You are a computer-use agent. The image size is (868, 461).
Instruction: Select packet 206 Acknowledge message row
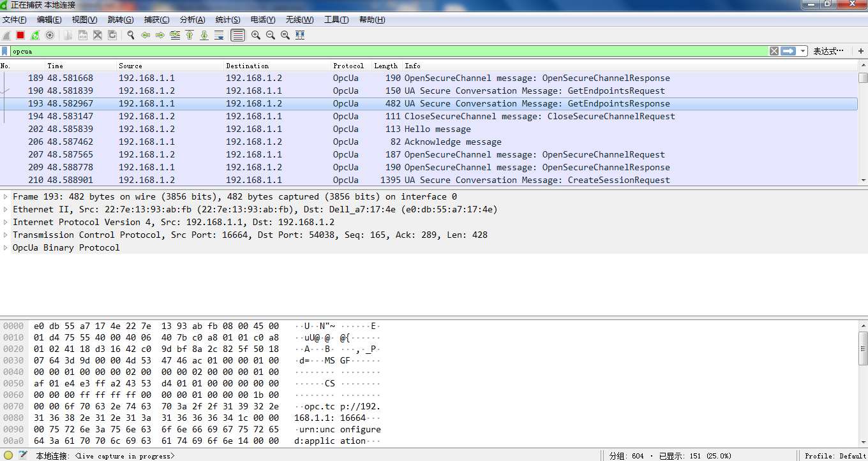coord(429,142)
